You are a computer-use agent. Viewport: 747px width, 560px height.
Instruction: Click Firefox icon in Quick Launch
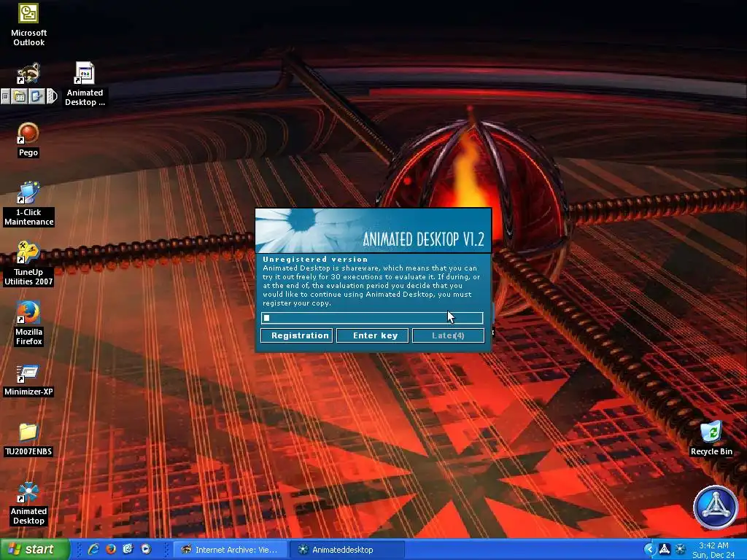point(111,549)
